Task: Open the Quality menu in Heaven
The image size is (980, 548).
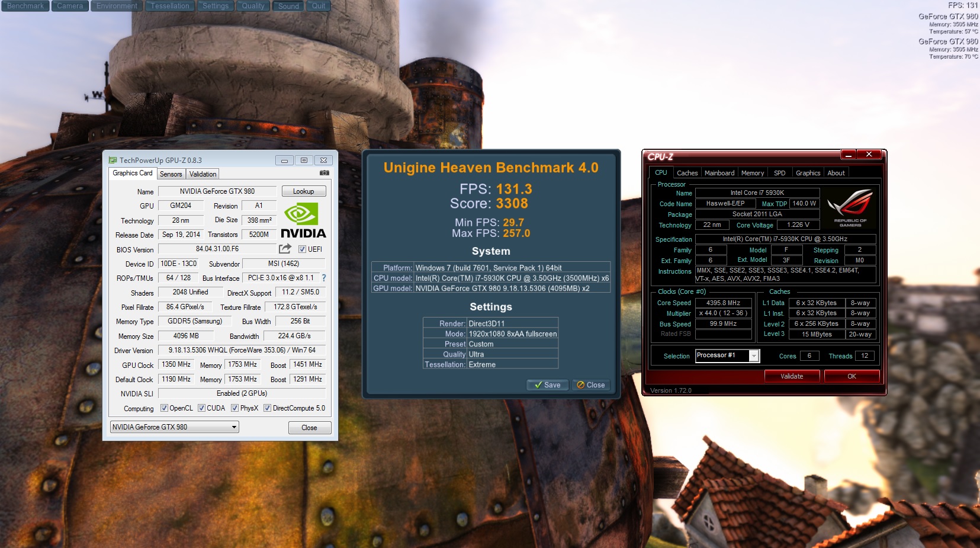Action: click(x=253, y=6)
